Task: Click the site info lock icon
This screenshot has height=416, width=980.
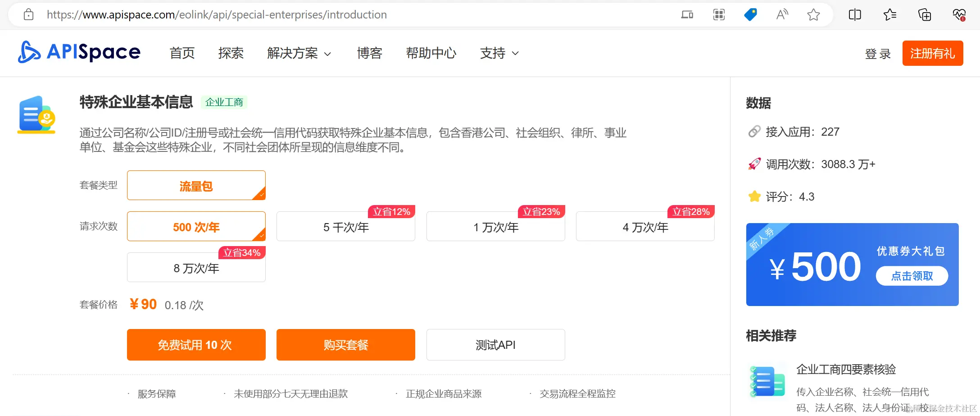Action: pyautogui.click(x=28, y=15)
